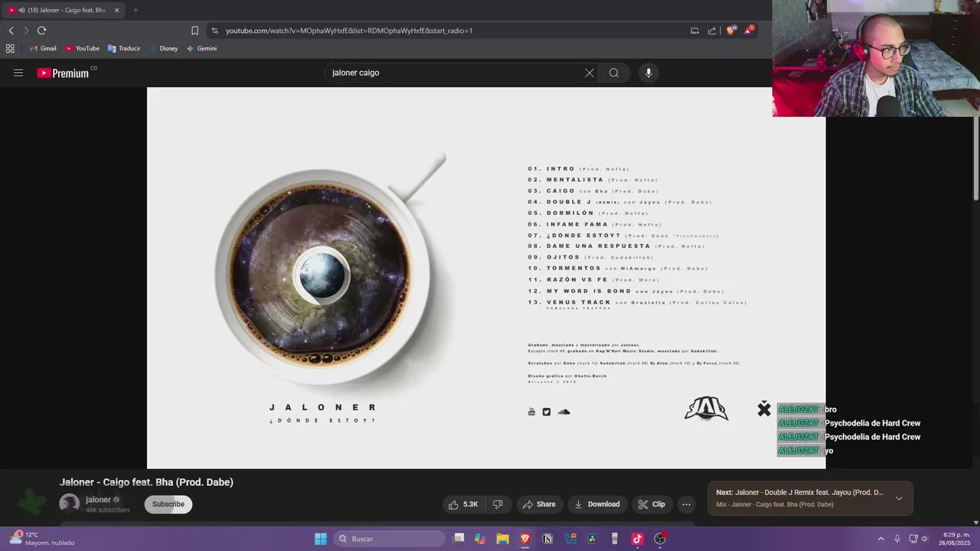
Task: Open the YouTube hamburger guide menu
Action: (x=18, y=73)
